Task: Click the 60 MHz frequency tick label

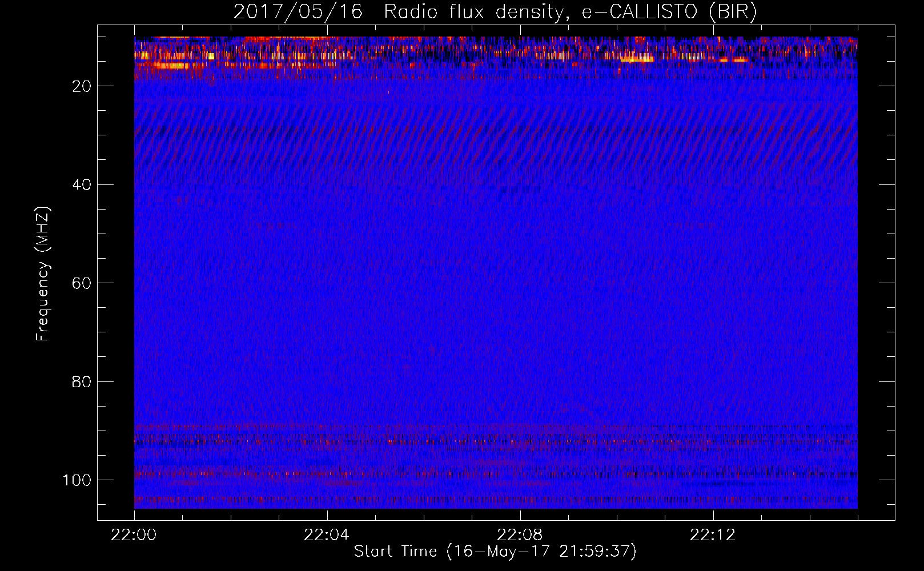Action: (82, 283)
